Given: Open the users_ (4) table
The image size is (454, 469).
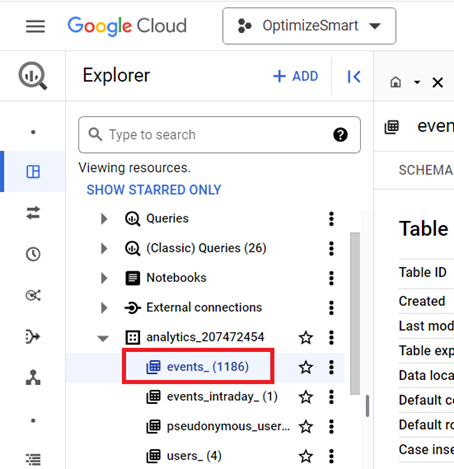Looking at the screenshot, I should 194,456.
